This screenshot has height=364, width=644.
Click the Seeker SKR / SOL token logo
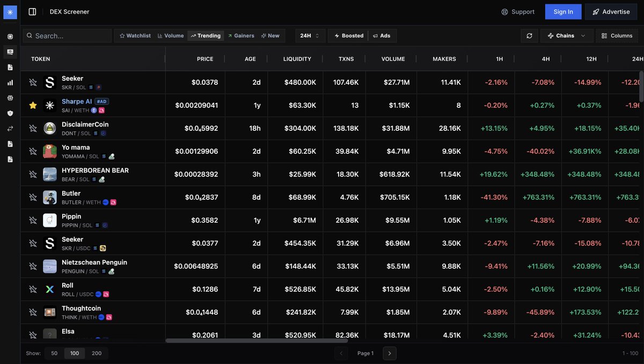click(x=50, y=83)
